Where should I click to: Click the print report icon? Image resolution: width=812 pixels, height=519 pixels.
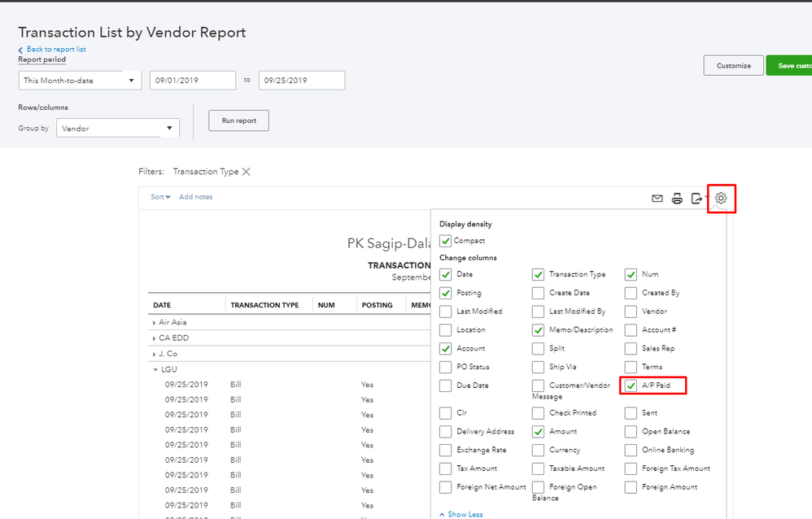pos(677,198)
